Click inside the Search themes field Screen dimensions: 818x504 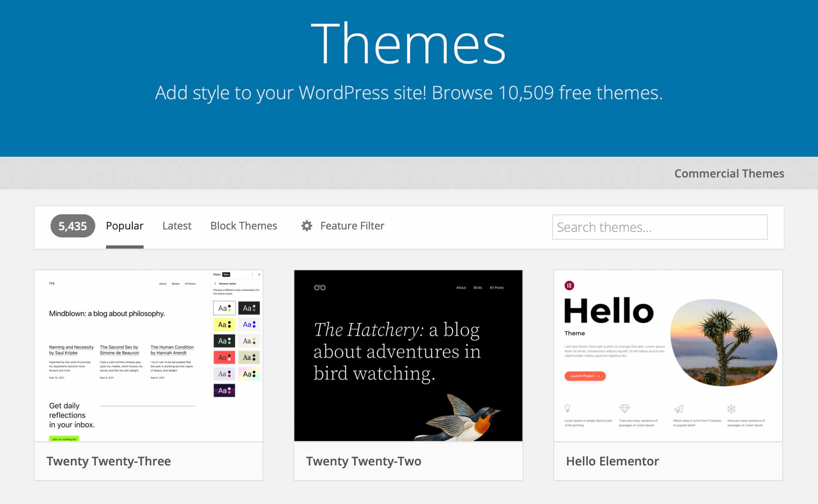click(x=659, y=227)
